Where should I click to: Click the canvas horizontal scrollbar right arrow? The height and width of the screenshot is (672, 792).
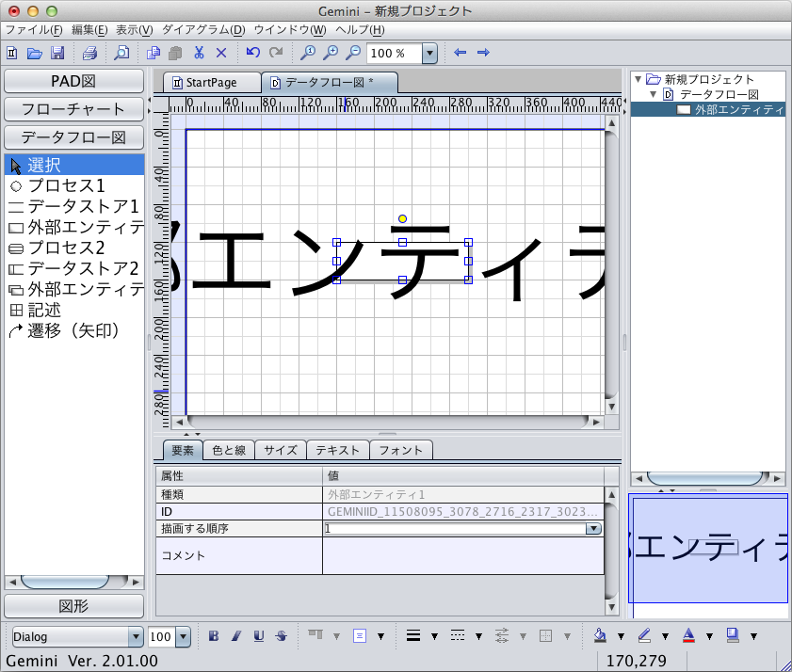pos(596,422)
